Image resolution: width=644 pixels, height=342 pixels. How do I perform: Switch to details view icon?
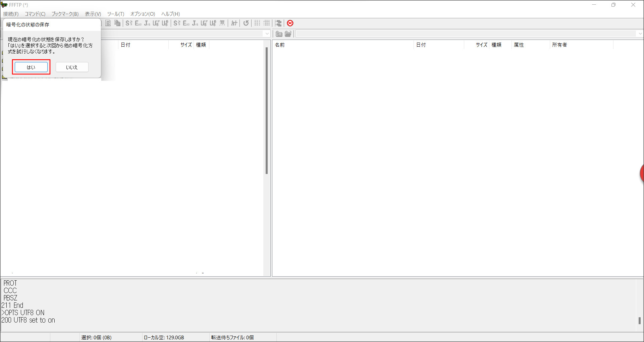coord(267,23)
